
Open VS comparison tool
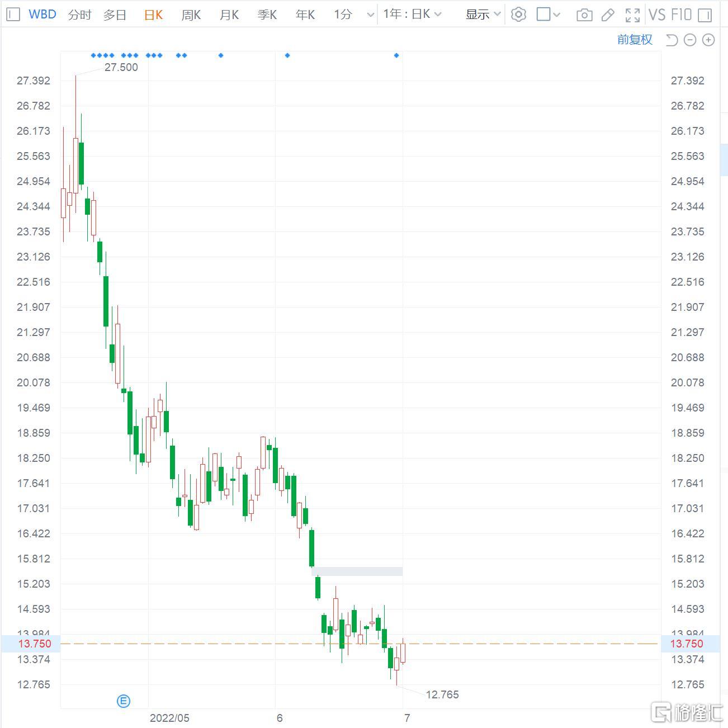coord(656,15)
